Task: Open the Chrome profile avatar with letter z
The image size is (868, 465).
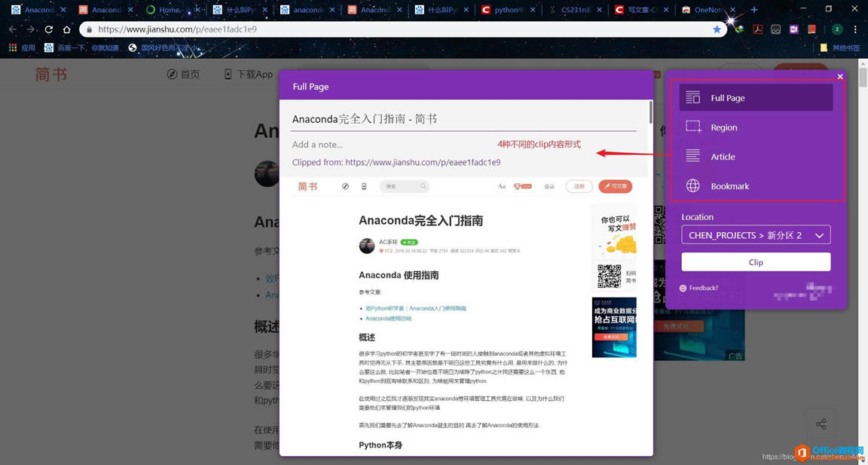Action: [x=836, y=29]
